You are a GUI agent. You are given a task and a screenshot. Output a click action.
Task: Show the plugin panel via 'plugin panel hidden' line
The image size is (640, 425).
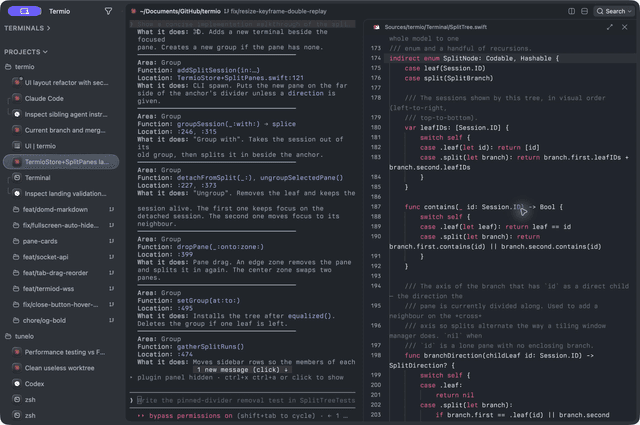pyautogui.click(x=240, y=378)
